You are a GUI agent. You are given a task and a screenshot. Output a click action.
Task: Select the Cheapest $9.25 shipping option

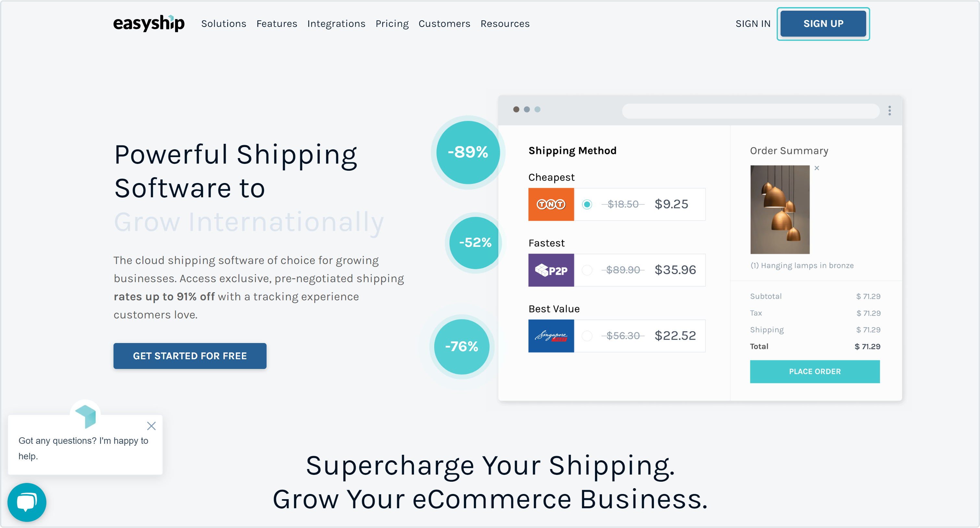tap(587, 204)
